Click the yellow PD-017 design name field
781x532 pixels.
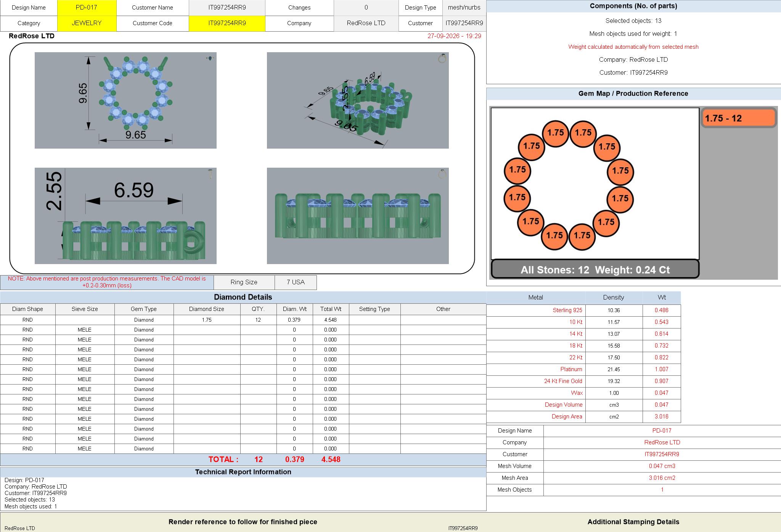click(87, 8)
